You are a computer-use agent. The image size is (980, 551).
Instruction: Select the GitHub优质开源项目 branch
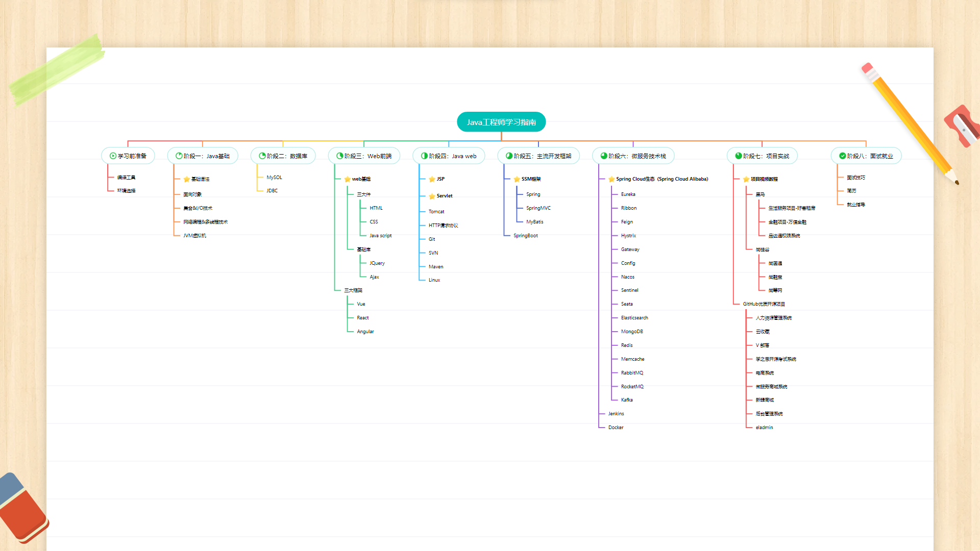point(764,304)
